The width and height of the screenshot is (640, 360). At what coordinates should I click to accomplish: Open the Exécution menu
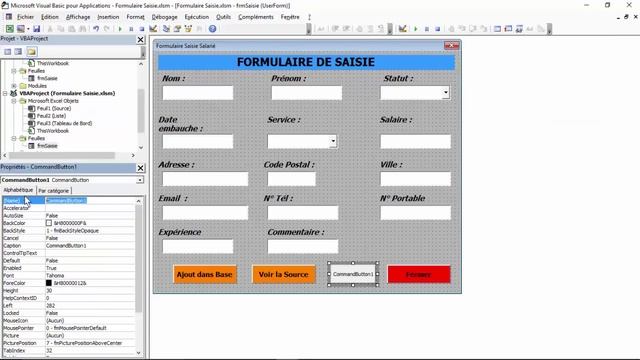pyautogui.click(x=197, y=17)
